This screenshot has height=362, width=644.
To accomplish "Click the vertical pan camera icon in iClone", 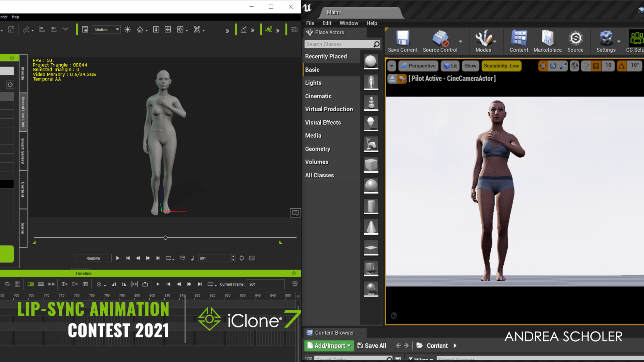I will (156, 29).
